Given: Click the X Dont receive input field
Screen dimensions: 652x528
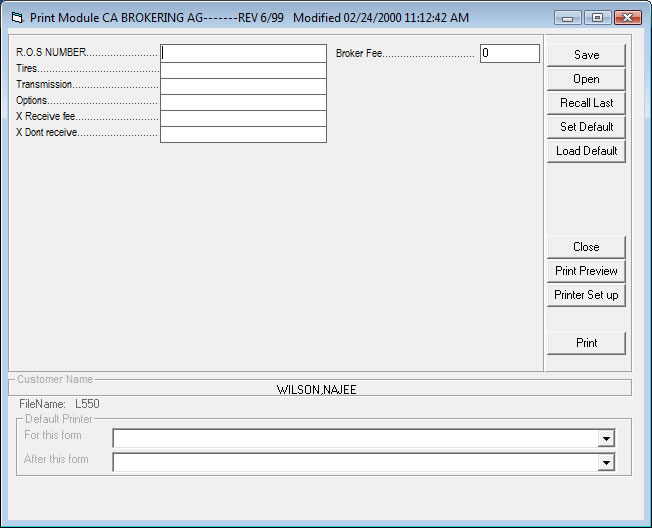Looking at the screenshot, I should (x=243, y=135).
